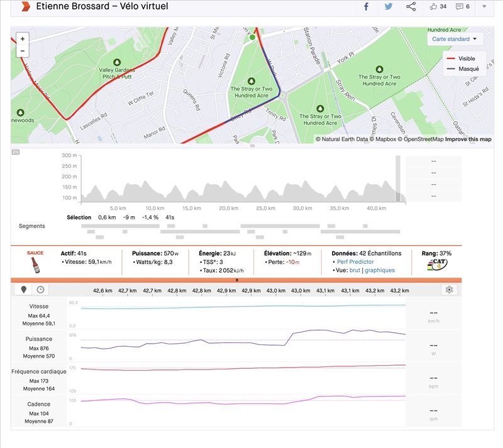Screen dimensions: 503x448
Task: Zoom out on the map
Action: [23, 51]
